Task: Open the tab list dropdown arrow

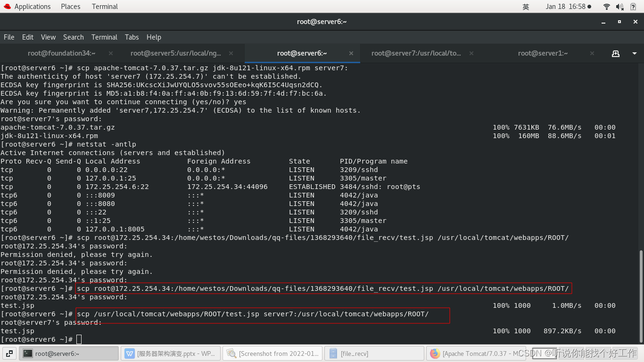Action: pyautogui.click(x=633, y=53)
